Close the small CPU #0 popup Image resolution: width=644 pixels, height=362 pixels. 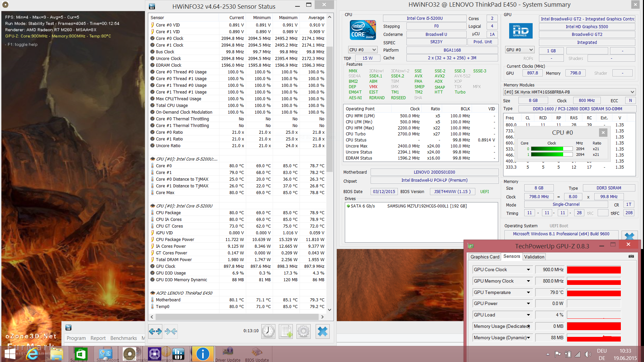(603, 132)
